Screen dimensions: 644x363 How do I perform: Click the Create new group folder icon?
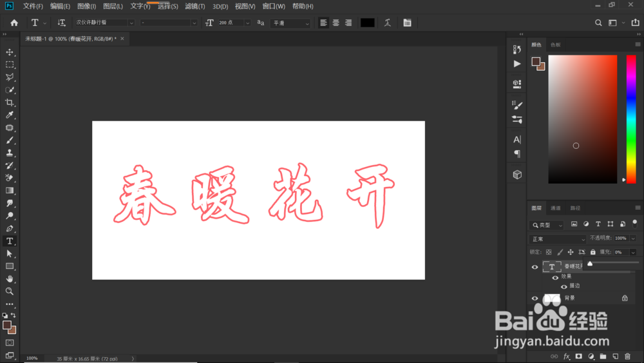coord(603,357)
